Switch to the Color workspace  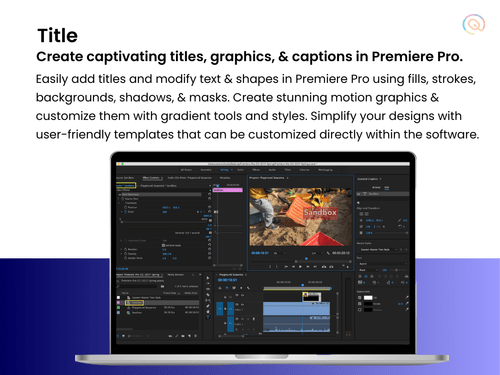click(x=240, y=170)
